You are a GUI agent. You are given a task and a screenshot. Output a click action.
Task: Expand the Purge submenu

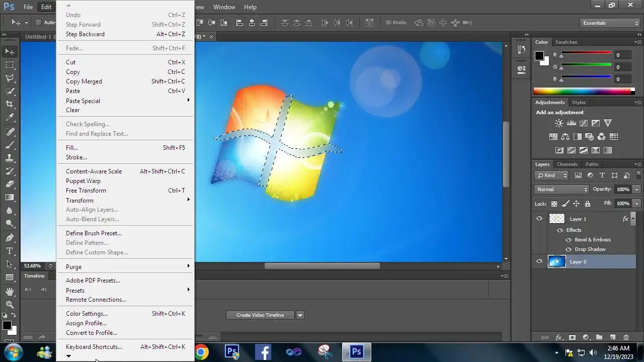(125, 266)
